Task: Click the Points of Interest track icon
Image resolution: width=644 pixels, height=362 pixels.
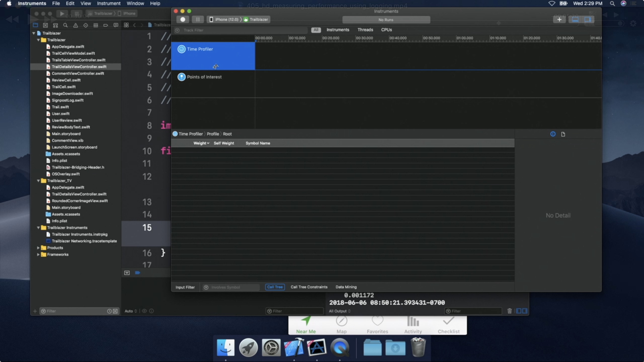Action: tap(181, 77)
